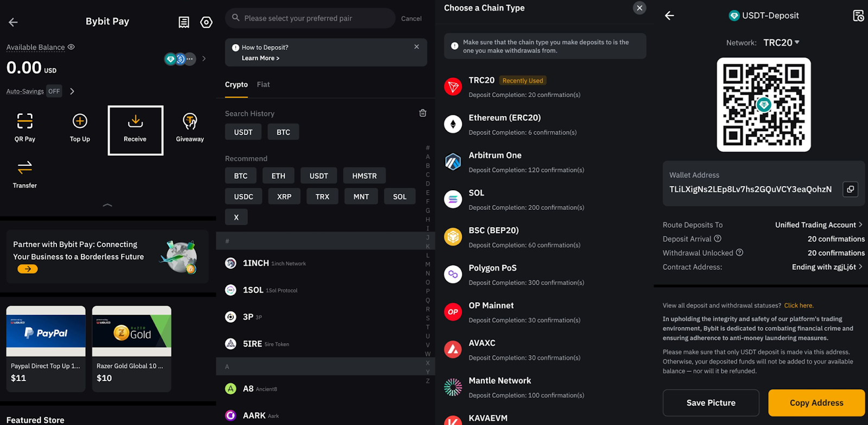The image size is (868, 425).
Task: Click the preferred pair search field
Action: (309, 18)
